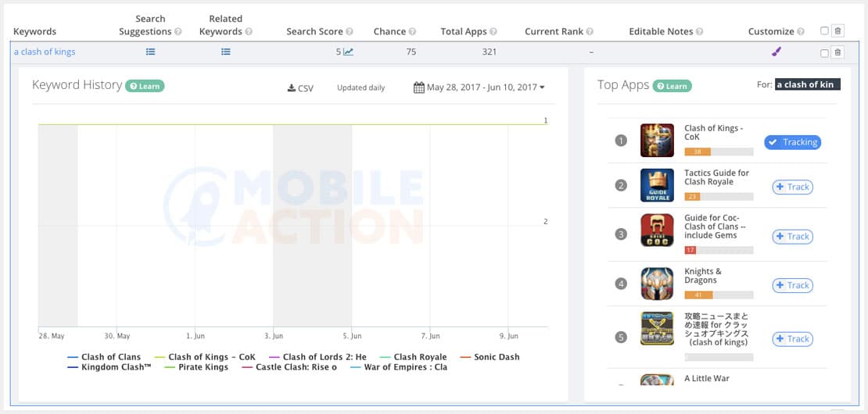Click the Total Apps column header
This screenshot has width=868, height=414.
[464, 31]
